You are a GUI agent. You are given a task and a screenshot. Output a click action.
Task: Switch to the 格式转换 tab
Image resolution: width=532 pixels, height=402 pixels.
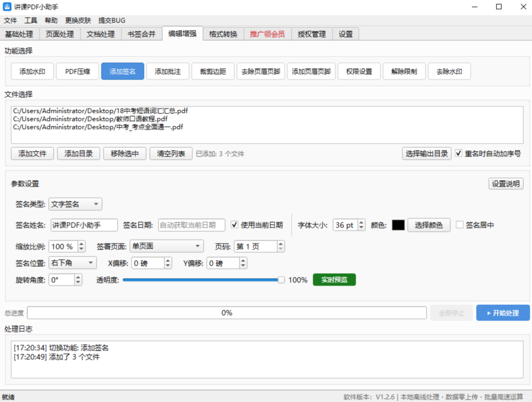pyautogui.click(x=223, y=34)
